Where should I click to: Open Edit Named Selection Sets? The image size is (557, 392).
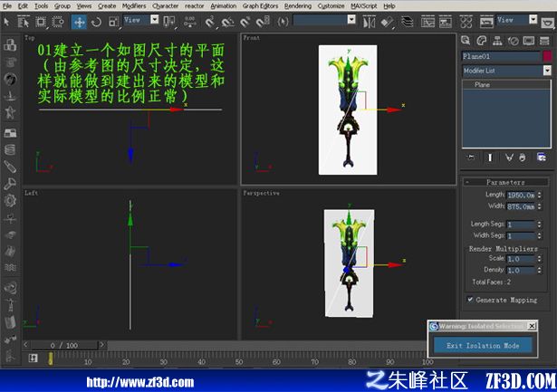point(283,22)
